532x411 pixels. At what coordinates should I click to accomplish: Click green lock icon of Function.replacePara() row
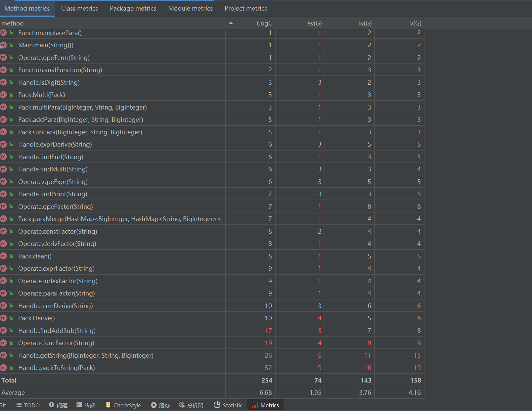pos(11,32)
